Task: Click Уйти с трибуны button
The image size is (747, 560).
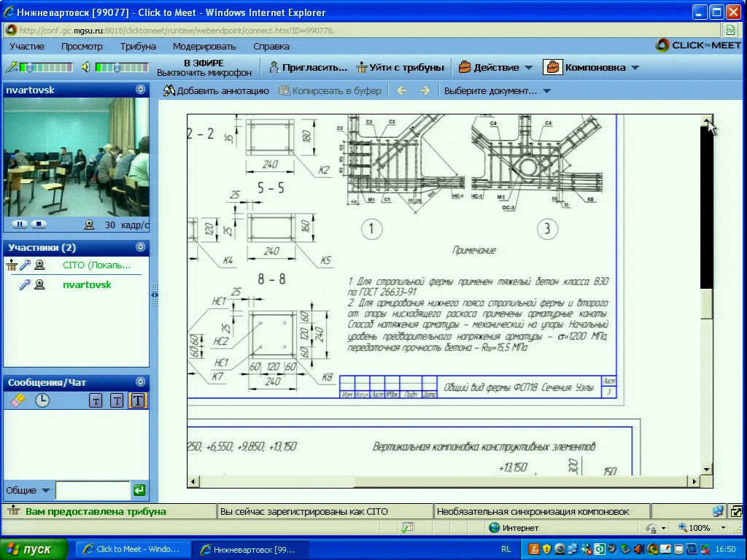Action: pyautogui.click(x=400, y=68)
